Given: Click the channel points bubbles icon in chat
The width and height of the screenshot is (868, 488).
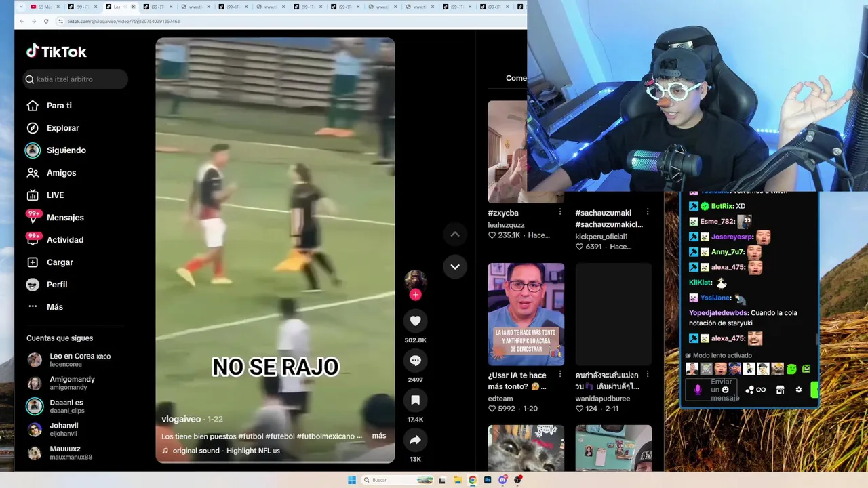Looking at the screenshot, I should 749,390.
